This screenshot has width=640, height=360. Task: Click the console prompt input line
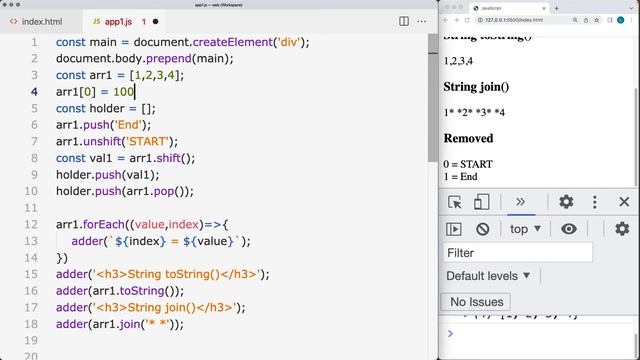pyautogui.click(x=539, y=334)
